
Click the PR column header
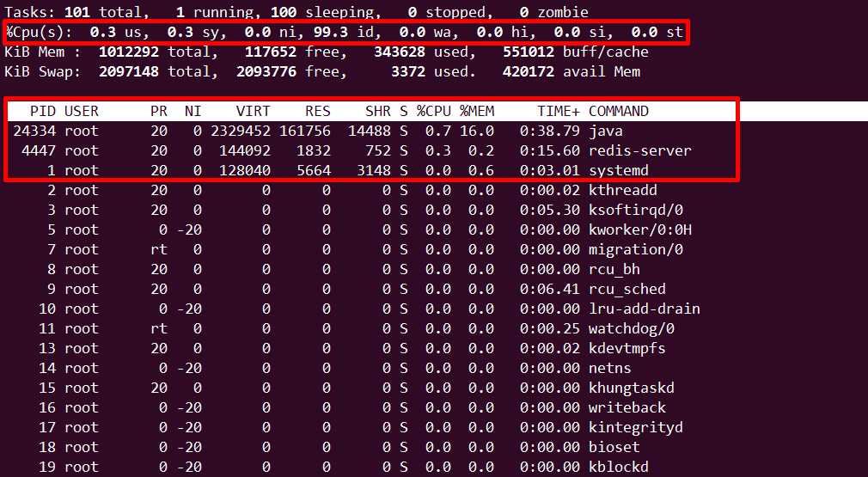coord(159,111)
